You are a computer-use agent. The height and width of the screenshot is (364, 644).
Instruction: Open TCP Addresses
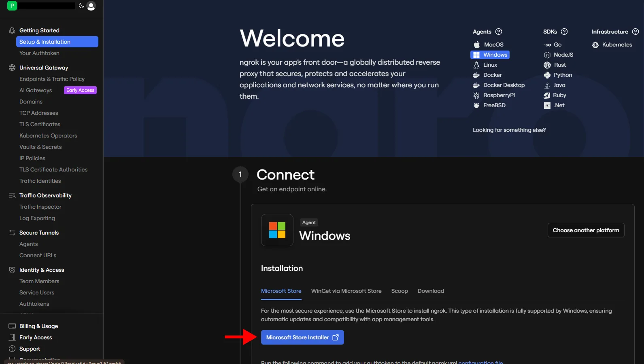(x=38, y=113)
